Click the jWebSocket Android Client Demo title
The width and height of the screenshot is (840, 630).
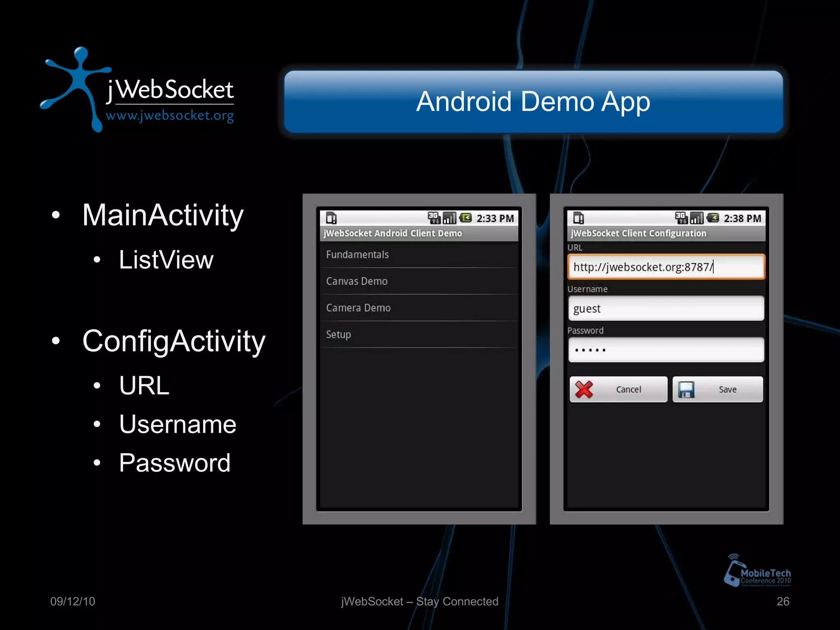click(x=393, y=233)
